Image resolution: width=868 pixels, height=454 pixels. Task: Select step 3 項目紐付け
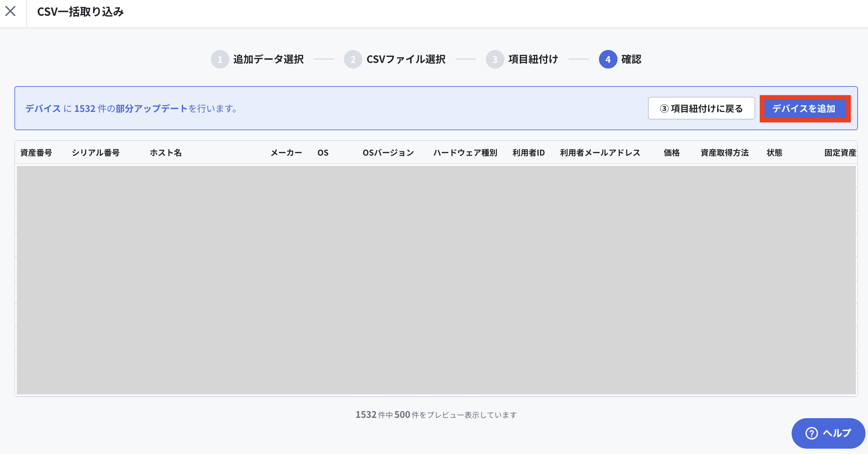[522, 59]
